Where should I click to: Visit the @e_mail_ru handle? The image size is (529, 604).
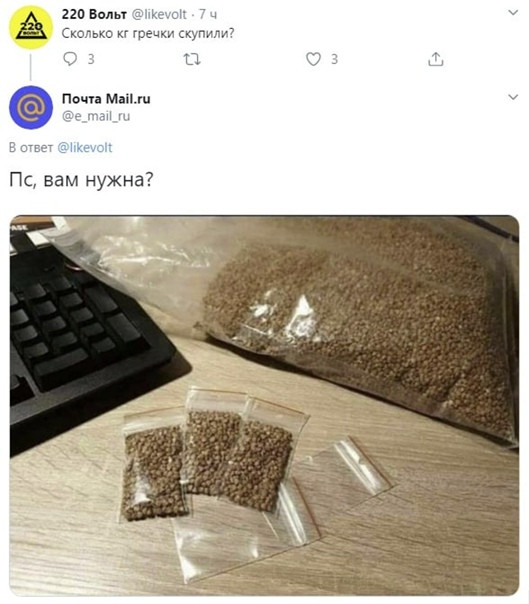coord(96,116)
